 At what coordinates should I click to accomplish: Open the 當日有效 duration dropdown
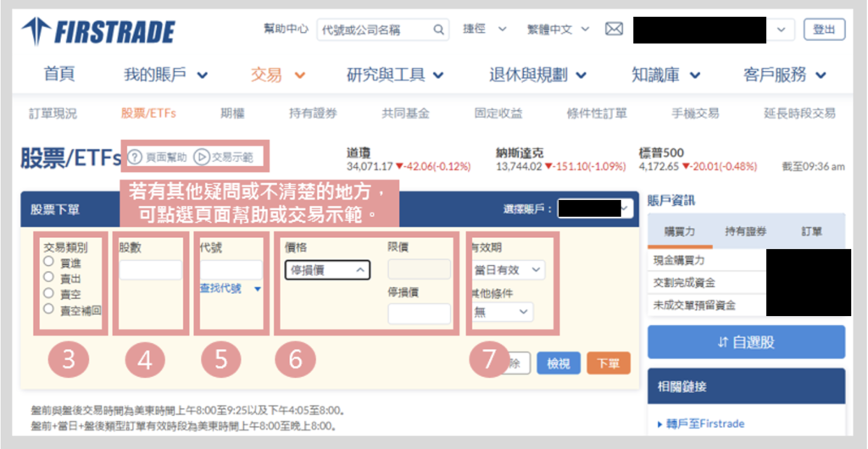point(509,270)
